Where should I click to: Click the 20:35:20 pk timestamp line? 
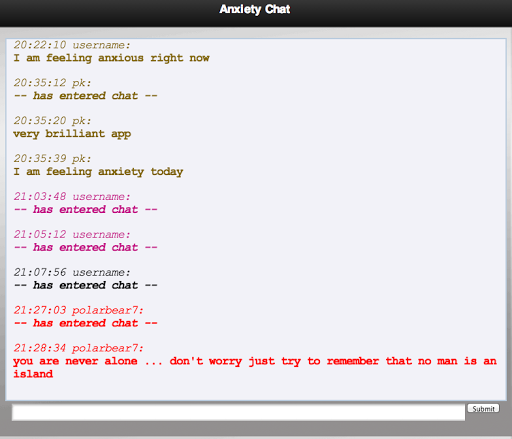[x=52, y=121]
